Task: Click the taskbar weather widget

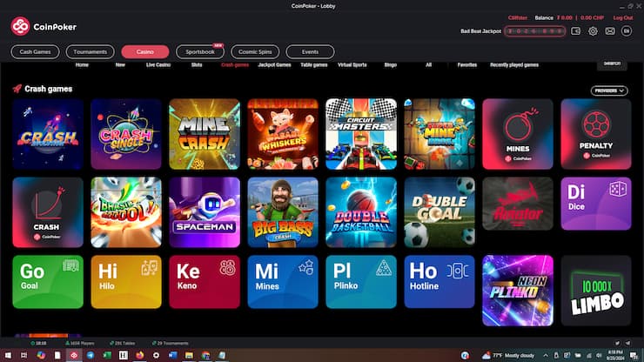Action: pyautogui.click(x=508, y=355)
